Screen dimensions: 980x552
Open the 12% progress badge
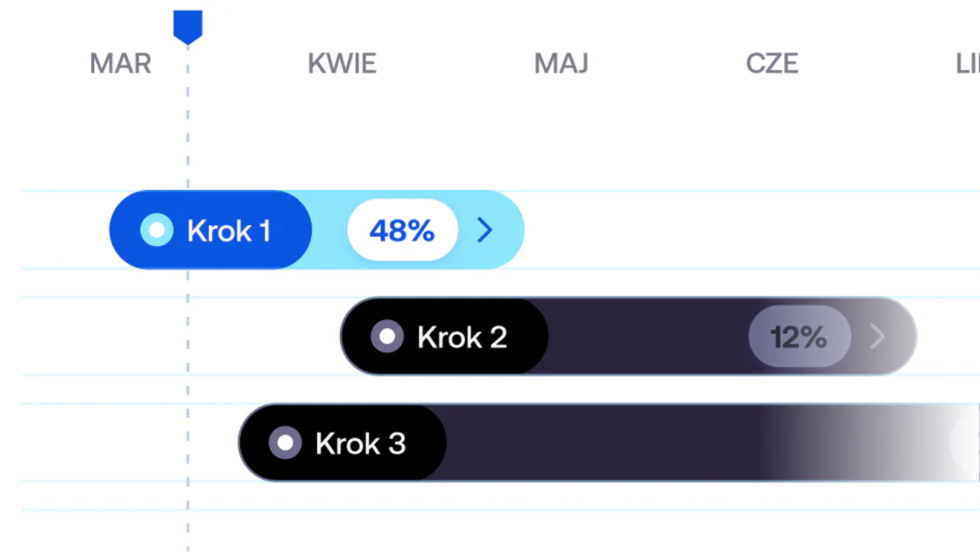click(799, 337)
